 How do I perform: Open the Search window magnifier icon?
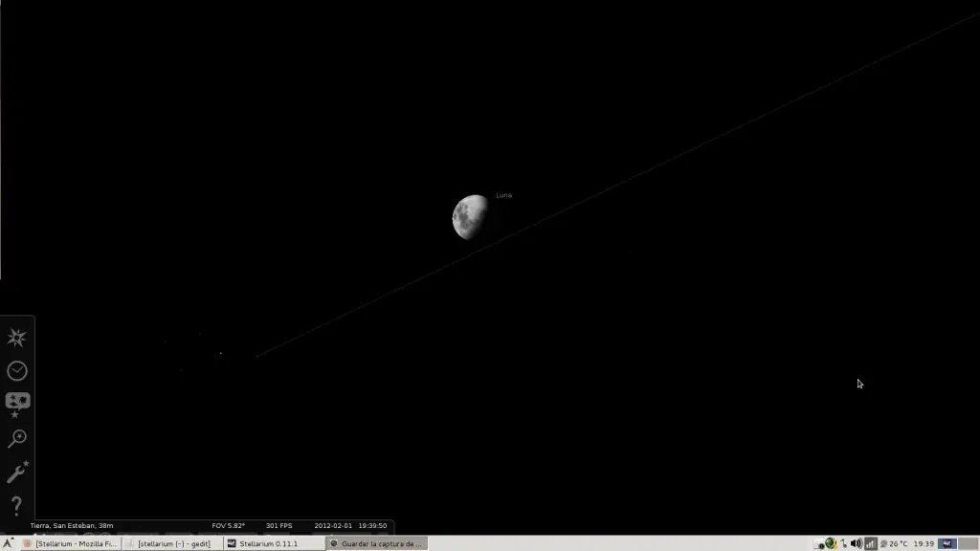tap(17, 438)
